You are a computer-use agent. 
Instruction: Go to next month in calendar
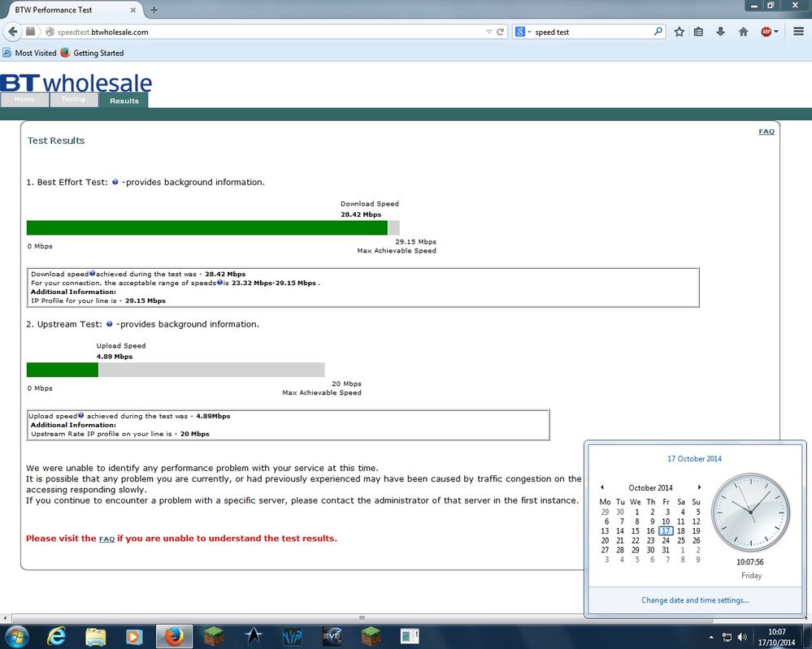click(699, 487)
